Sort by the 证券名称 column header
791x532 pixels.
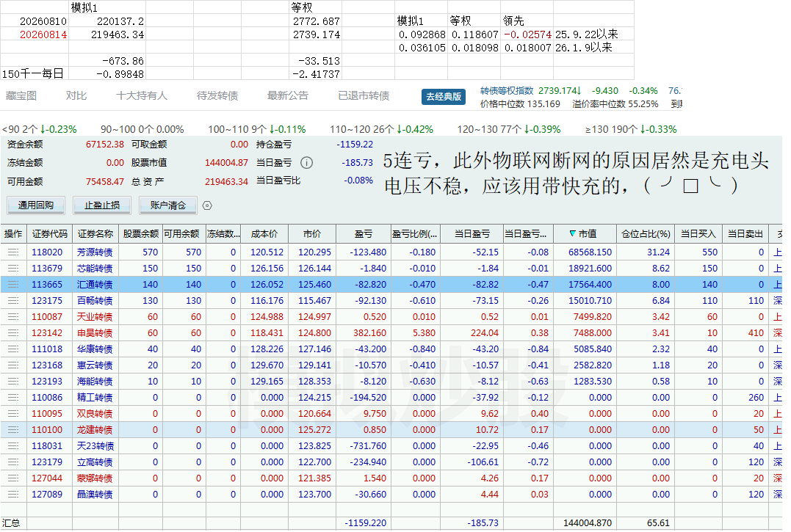pyautogui.click(x=95, y=234)
